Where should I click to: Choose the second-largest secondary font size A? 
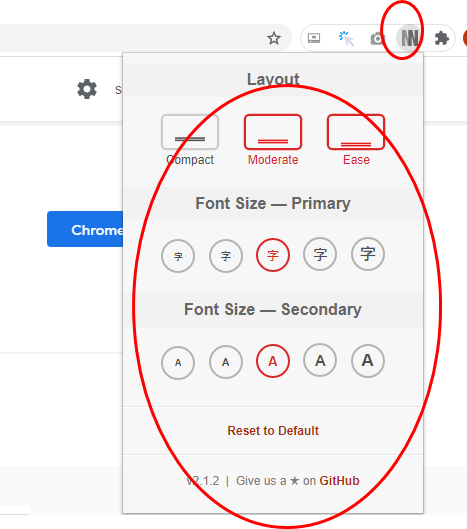coord(320,360)
